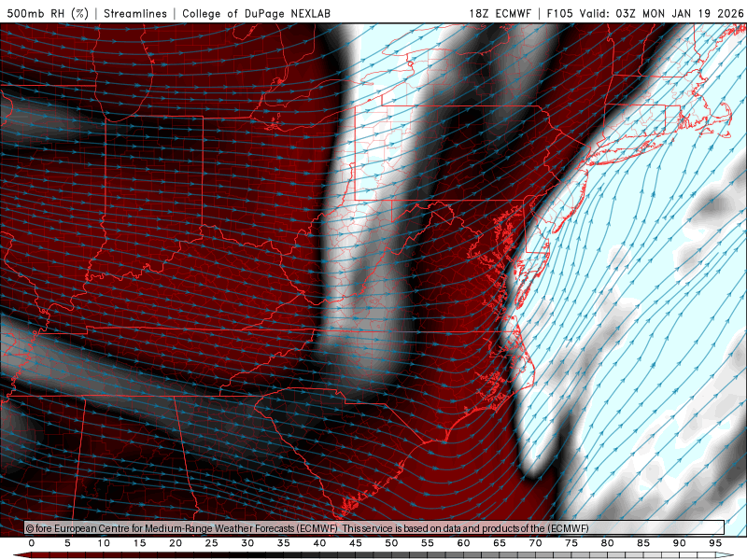Click the "10" colorbar scale label
747x560 pixels.
click(x=104, y=543)
